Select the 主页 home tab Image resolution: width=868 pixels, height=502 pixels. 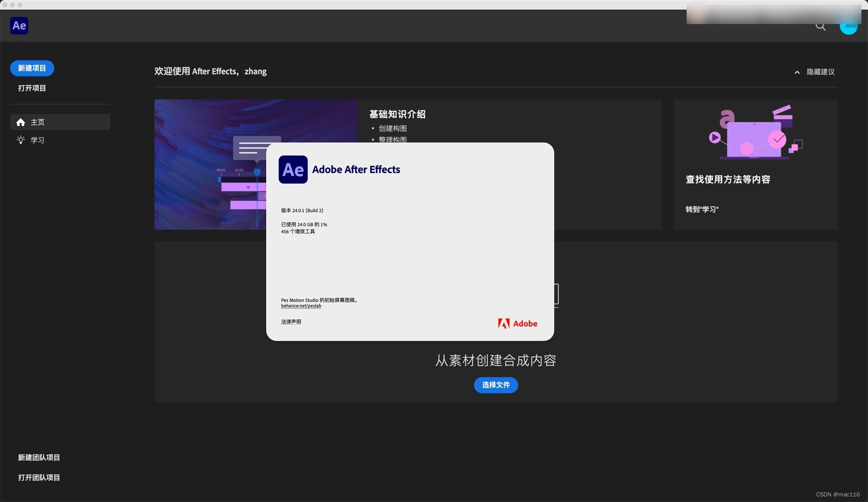tap(60, 122)
